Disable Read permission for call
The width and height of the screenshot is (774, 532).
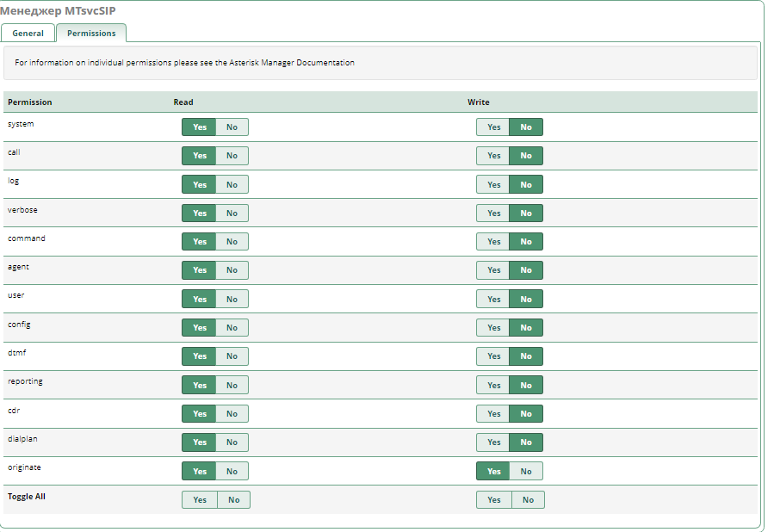(232, 156)
